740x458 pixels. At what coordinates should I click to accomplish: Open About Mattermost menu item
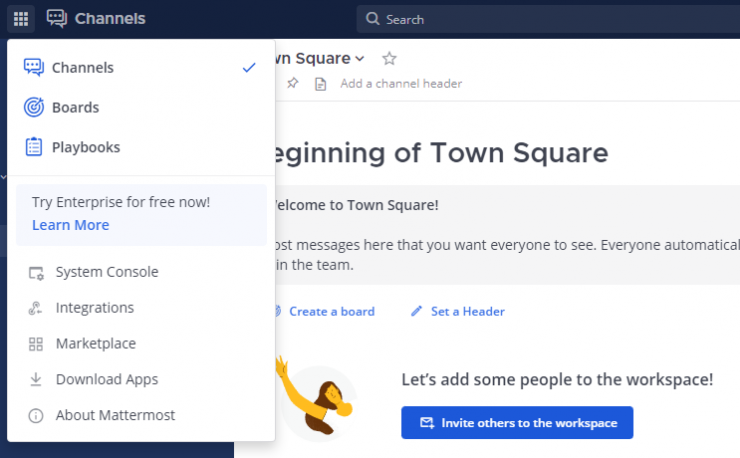[141, 416]
